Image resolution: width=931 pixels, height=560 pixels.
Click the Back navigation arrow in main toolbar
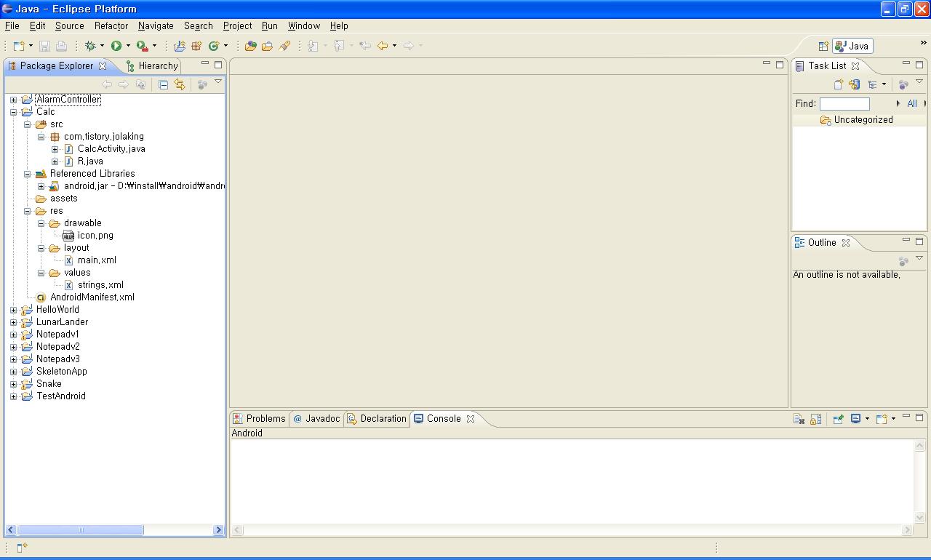coord(383,46)
